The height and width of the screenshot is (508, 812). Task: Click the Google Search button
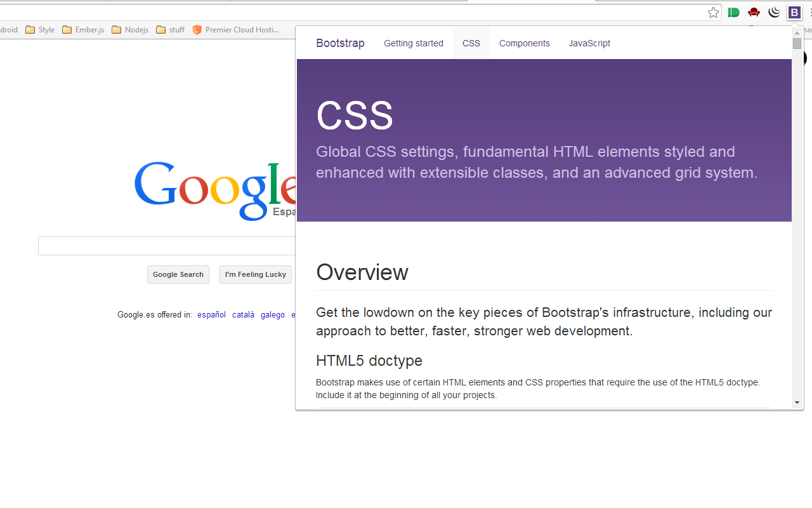(x=178, y=274)
